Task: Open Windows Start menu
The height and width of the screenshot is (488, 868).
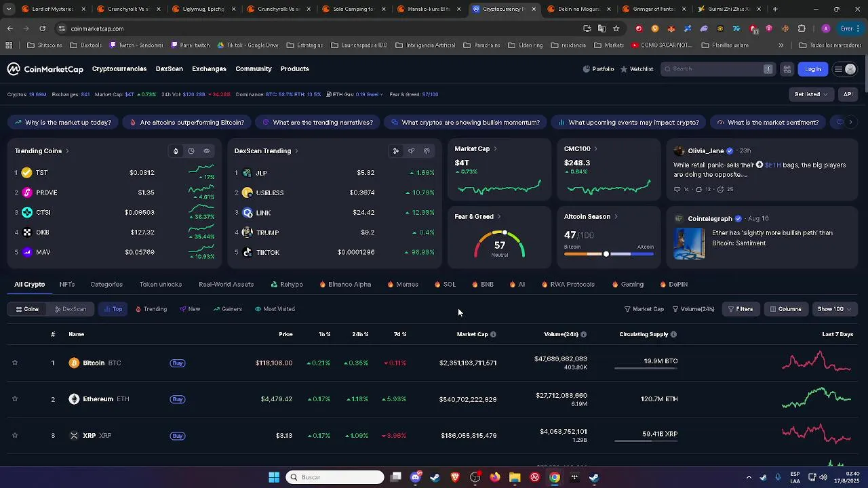Action: pos(274,477)
